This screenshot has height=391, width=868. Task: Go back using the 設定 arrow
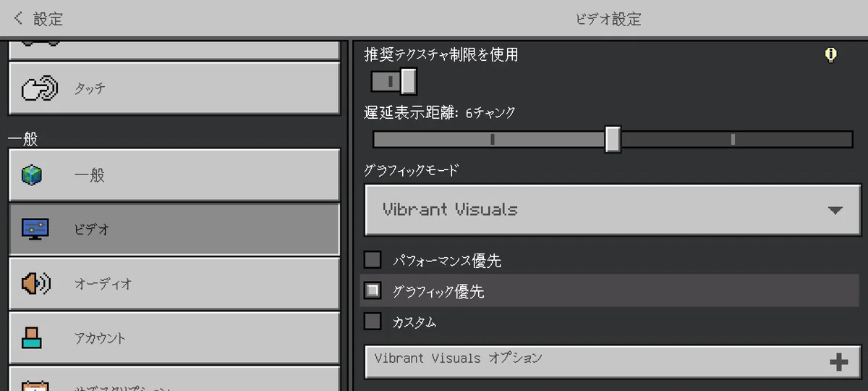click(38, 19)
